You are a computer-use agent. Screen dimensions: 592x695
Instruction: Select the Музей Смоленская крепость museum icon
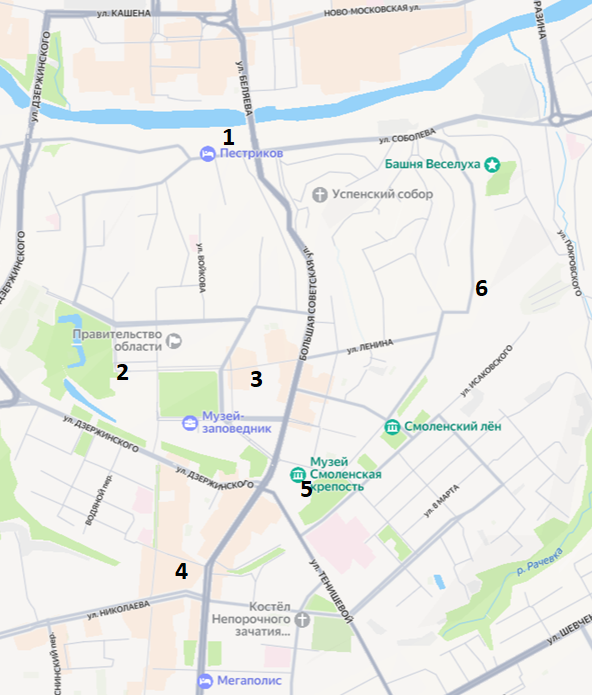[x=298, y=474]
